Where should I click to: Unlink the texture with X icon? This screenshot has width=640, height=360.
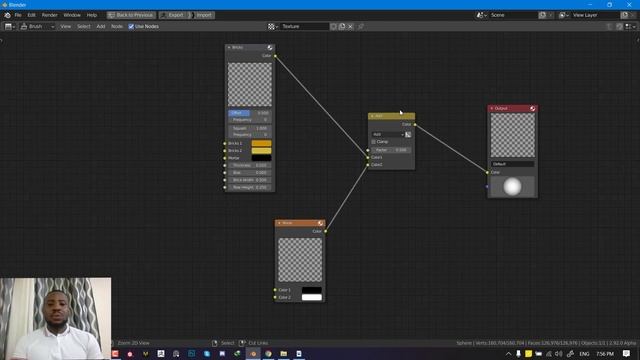[x=350, y=27]
